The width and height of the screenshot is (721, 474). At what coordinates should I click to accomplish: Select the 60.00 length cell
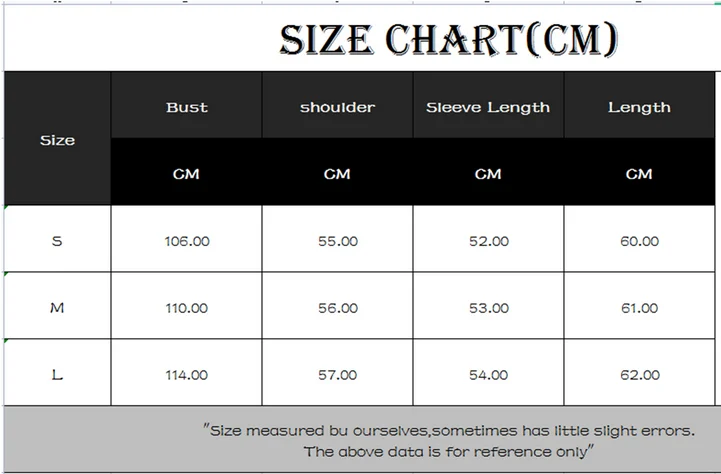pyautogui.click(x=640, y=239)
